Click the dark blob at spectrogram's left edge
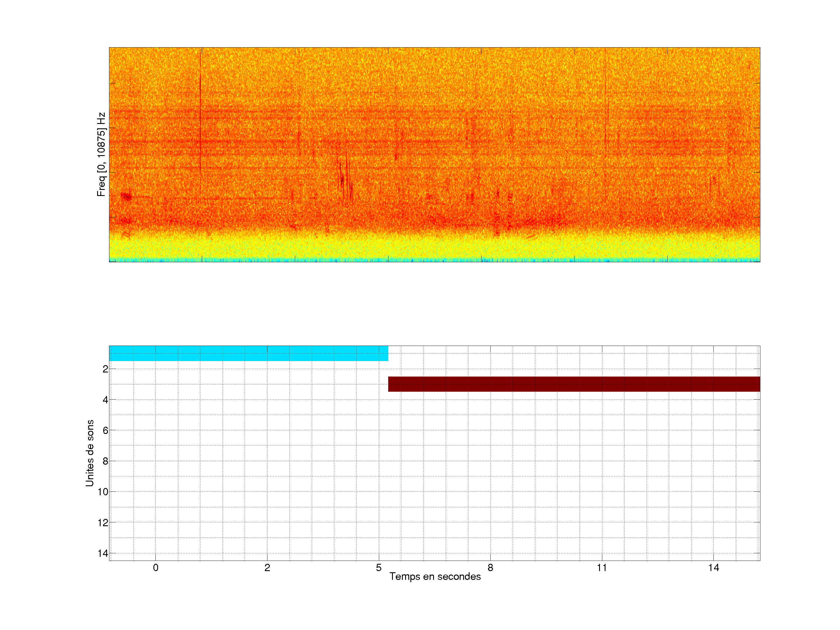This screenshot has height=630, width=840. [126, 196]
